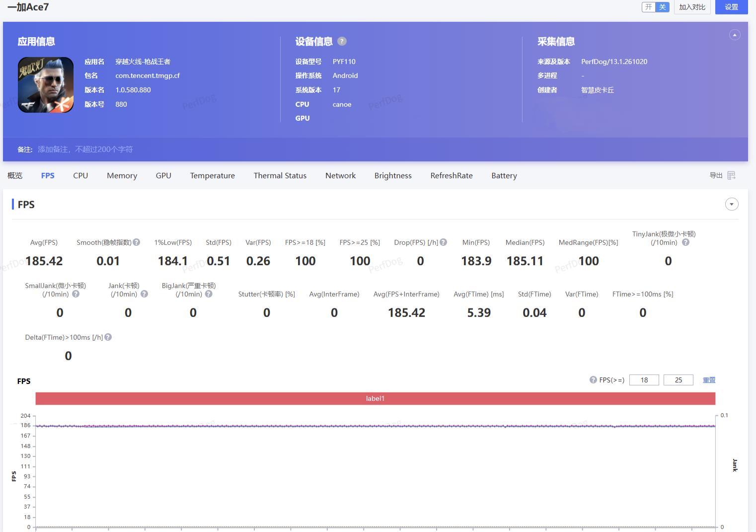Viewport: 756px width, 532px height.
Task: Switch to the CPU tab
Action: tap(80, 175)
